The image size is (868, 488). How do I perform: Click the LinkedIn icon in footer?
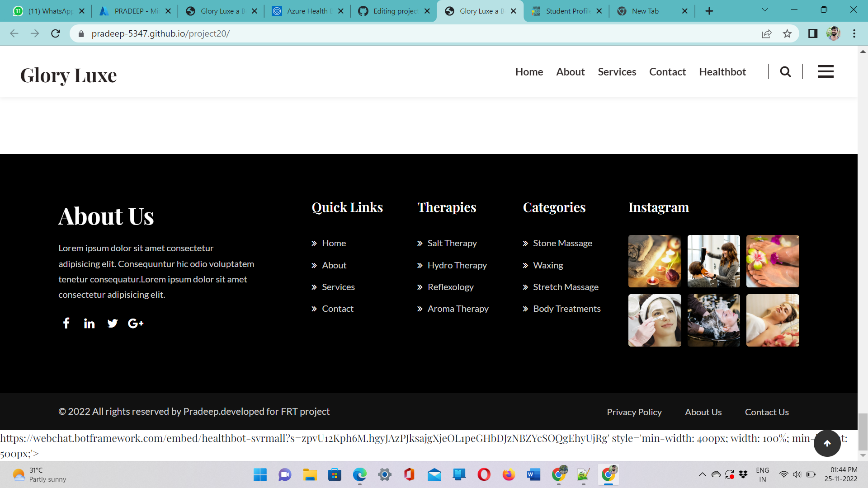click(89, 323)
